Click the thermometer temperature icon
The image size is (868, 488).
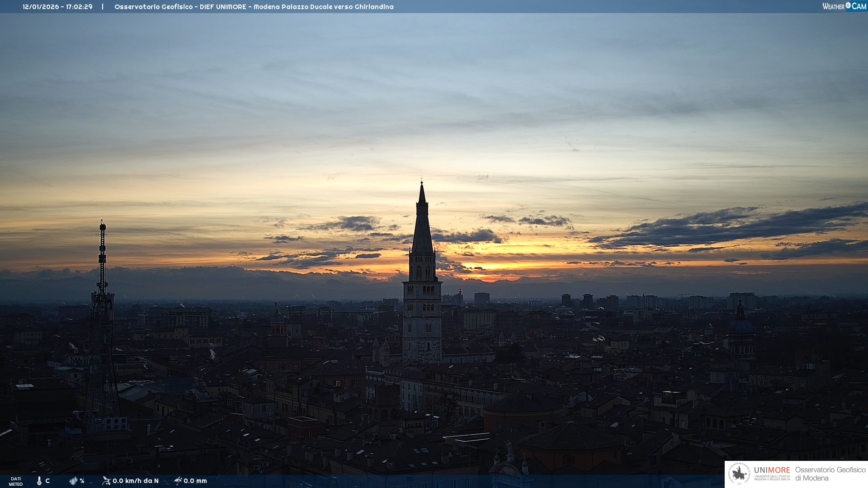(39, 481)
